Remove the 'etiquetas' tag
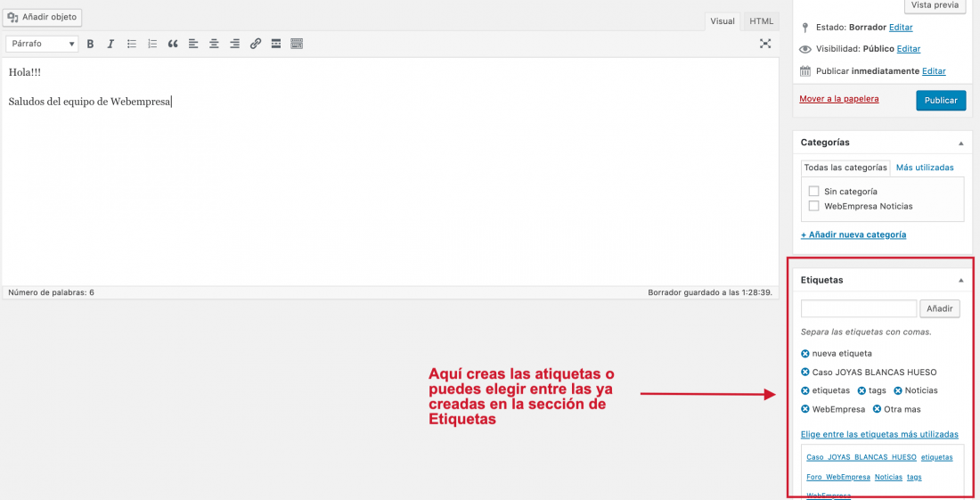Viewport: 980px width, 500px height. click(x=805, y=390)
